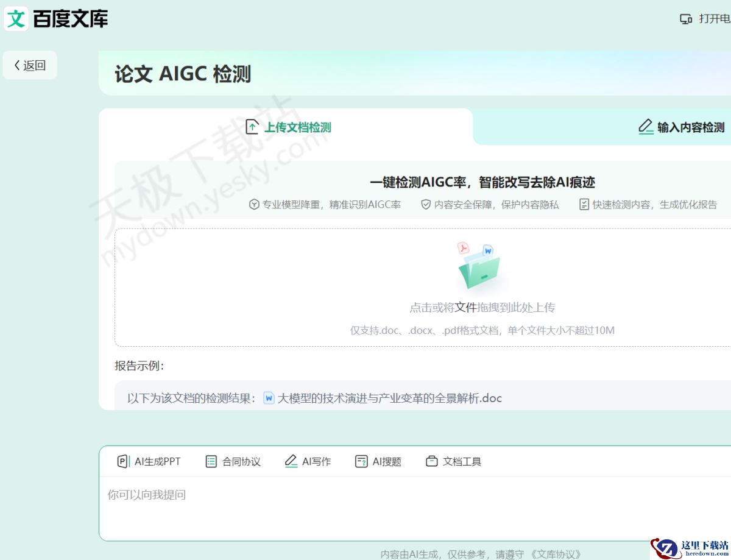This screenshot has height=560, width=731.
Task: Click the 百度文库 logo icon
Action: (x=16, y=18)
